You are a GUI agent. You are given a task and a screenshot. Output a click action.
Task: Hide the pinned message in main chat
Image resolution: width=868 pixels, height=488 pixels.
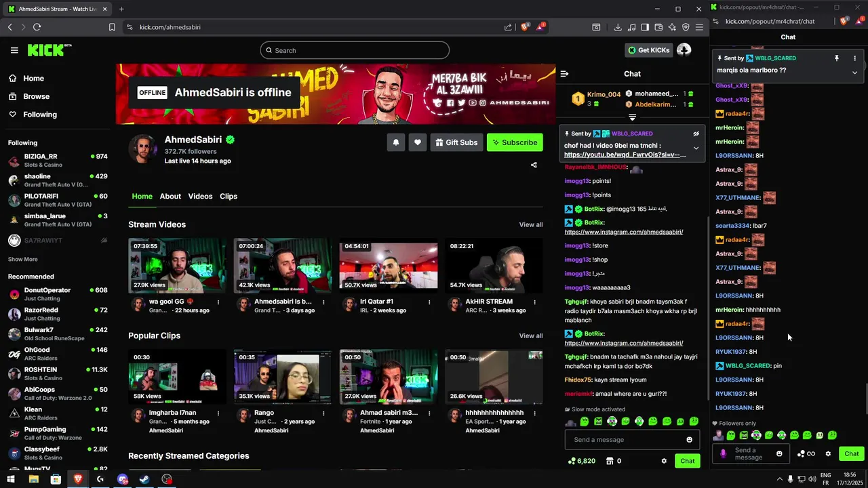click(x=696, y=134)
